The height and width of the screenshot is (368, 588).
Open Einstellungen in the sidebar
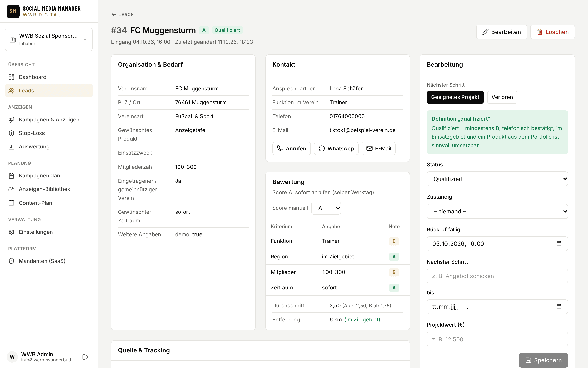pyautogui.click(x=49, y=232)
